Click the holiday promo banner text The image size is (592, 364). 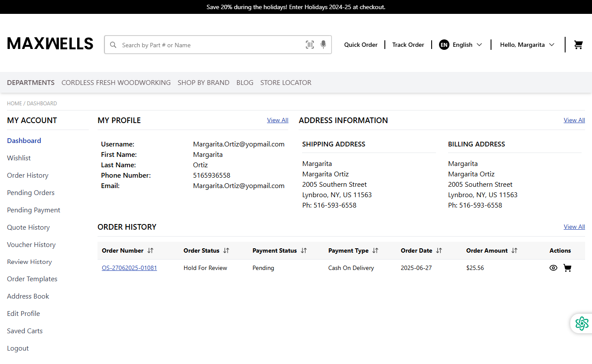pyautogui.click(x=296, y=7)
